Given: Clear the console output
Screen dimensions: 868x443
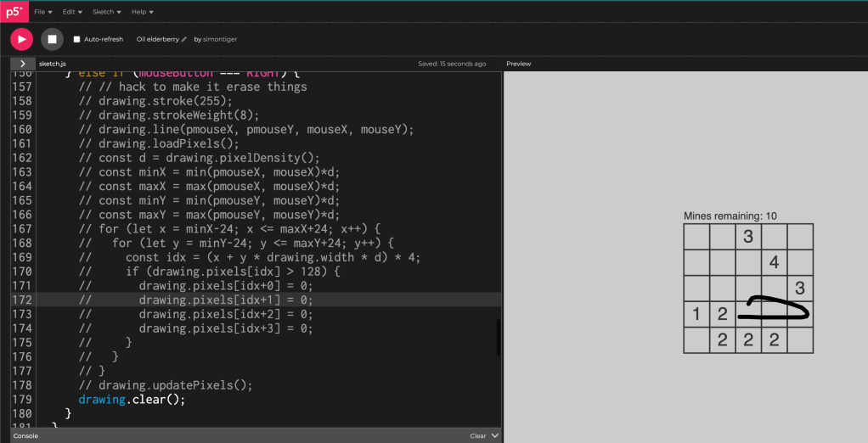Looking at the screenshot, I should (478, 435).
